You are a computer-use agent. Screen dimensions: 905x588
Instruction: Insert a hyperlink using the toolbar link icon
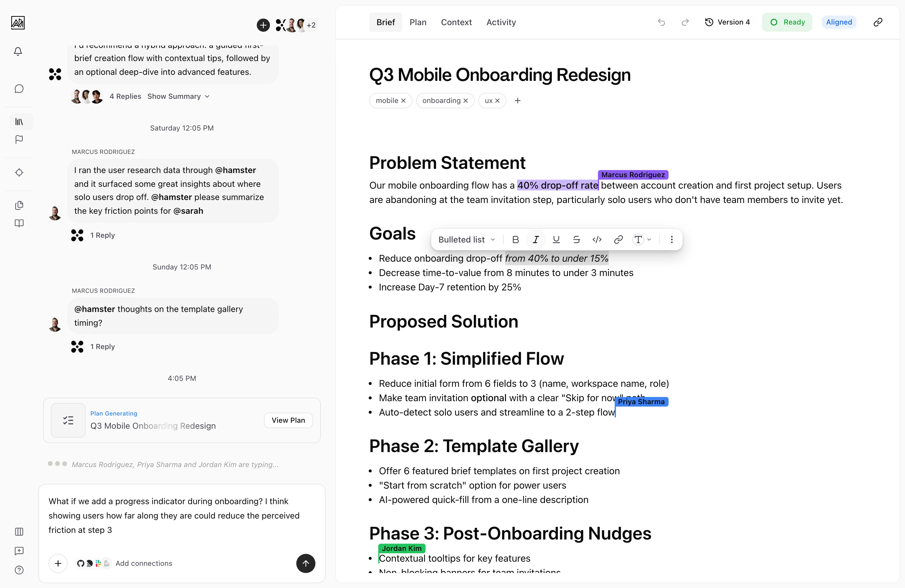618,240
